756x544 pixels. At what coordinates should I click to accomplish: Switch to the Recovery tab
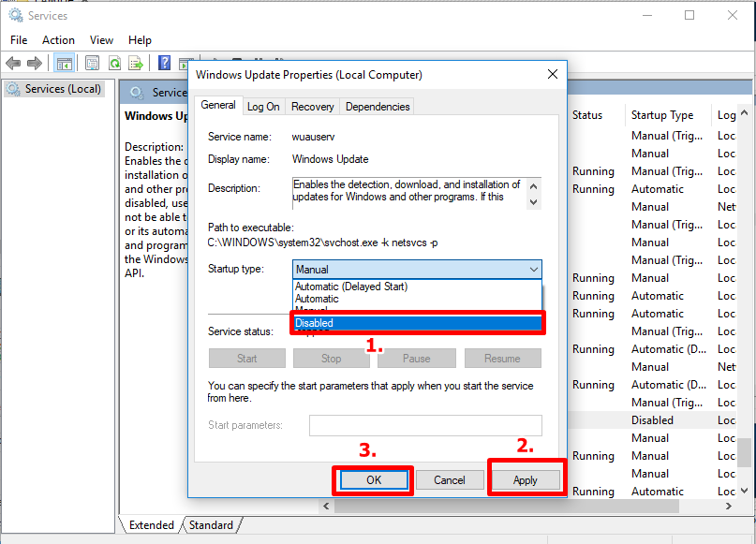point(313,107)
